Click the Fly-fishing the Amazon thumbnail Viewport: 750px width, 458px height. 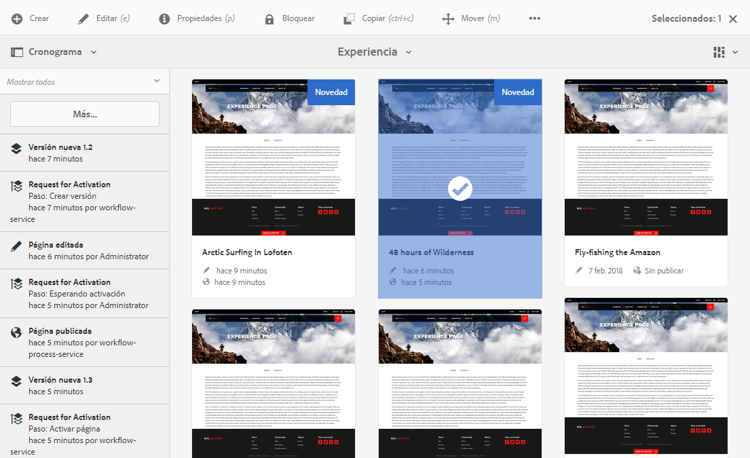click(x=646, y=158)
